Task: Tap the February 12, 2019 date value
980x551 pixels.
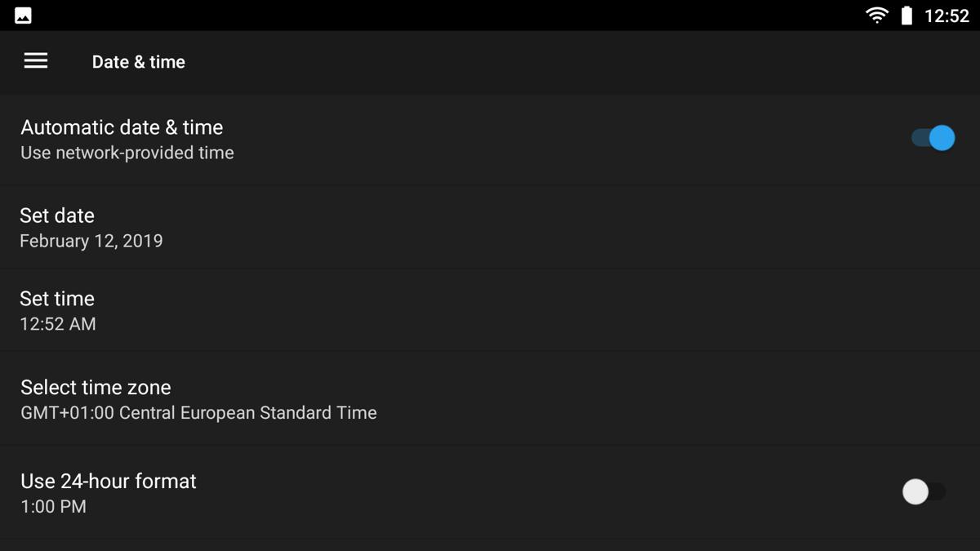Action: tap(91, 241)
